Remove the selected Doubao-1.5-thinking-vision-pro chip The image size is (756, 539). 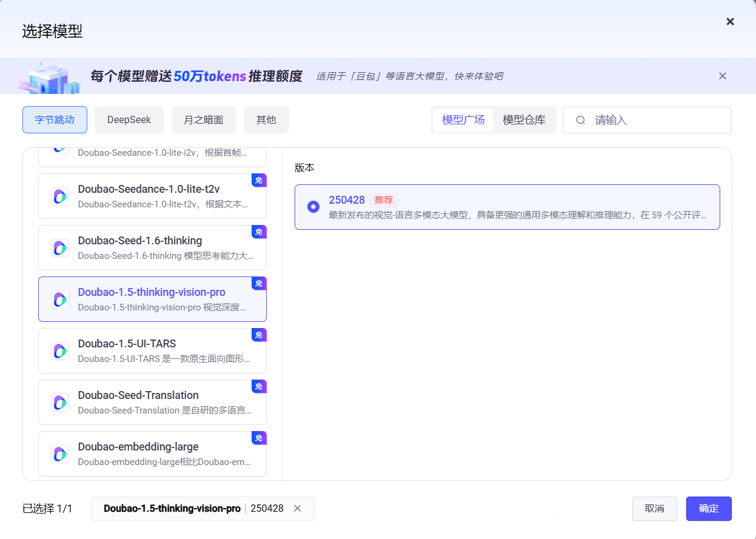coord(297,509)
